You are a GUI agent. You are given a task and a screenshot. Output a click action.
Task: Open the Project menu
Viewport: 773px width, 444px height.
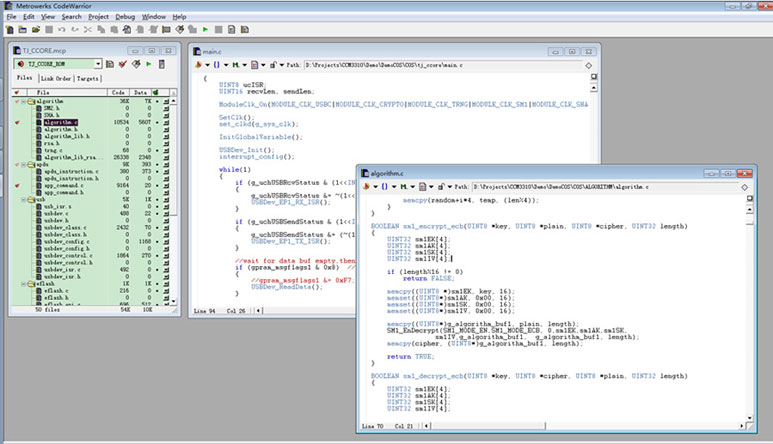click(x=98, y=17)
